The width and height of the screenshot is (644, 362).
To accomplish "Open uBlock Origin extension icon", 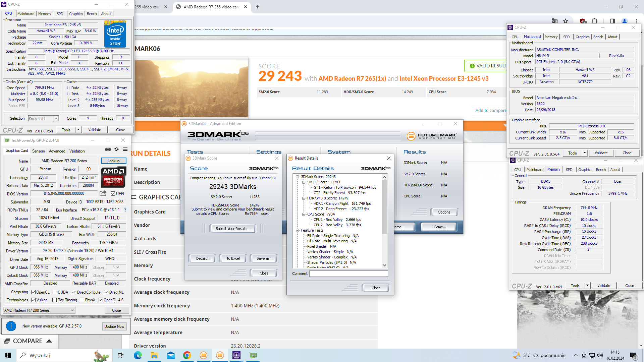I will point(583,21).
